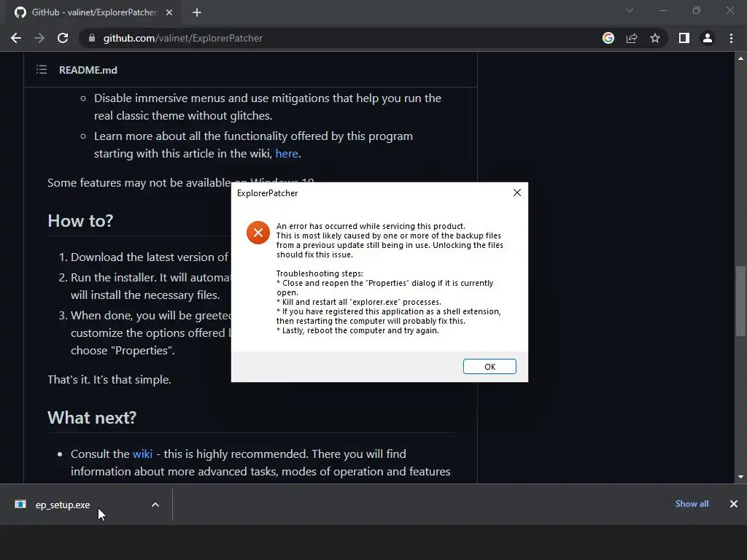Open the Chrome profile menu
747x560 pixels.
click(x=708, y=38)
